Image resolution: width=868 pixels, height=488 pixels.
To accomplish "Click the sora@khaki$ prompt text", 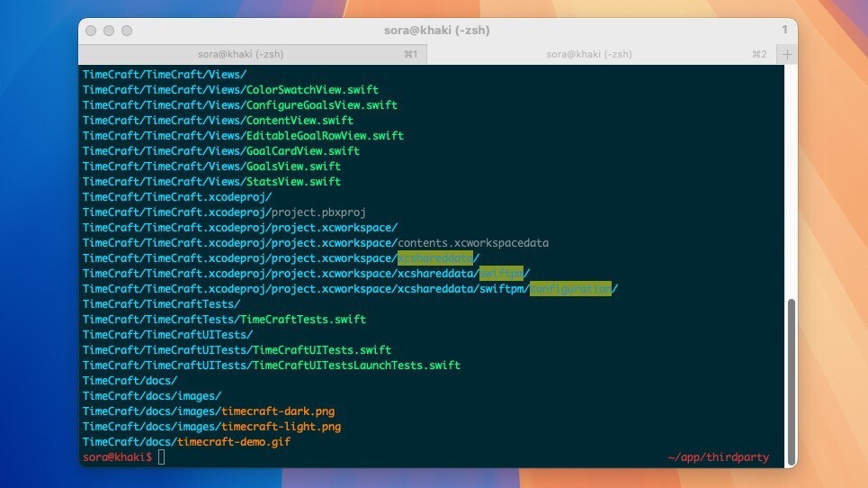I will point(117,457).
